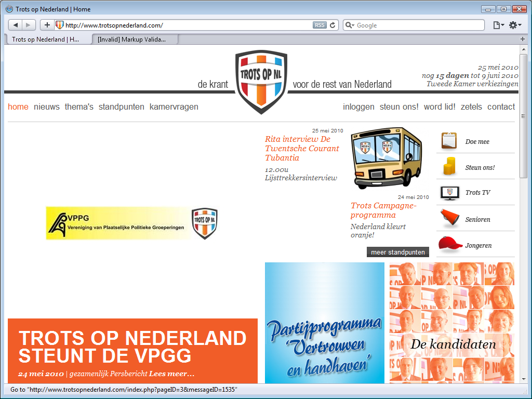Screen dimensions: 532x399
Task: Click the Tweede Kamer verkiezingen countdown text
Action: click(x=472, y=84)
